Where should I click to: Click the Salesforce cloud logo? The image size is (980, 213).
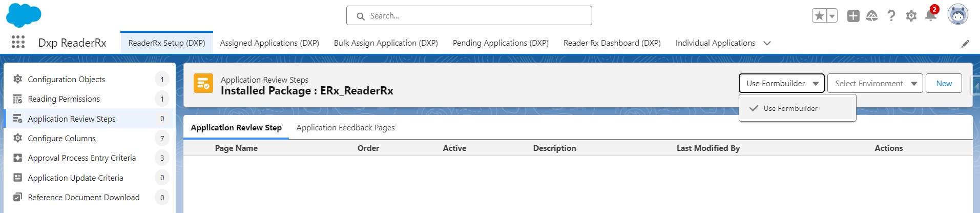point(23,15)
